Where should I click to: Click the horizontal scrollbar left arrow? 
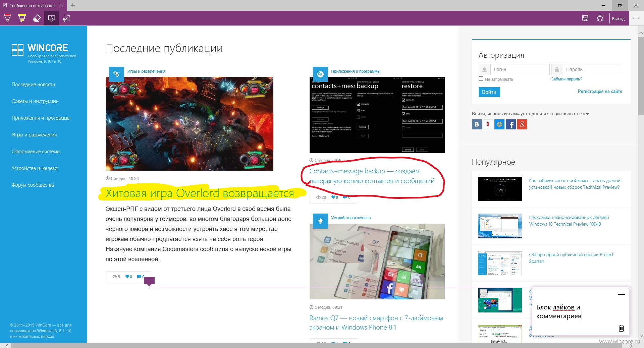click(x=7, y=346)
